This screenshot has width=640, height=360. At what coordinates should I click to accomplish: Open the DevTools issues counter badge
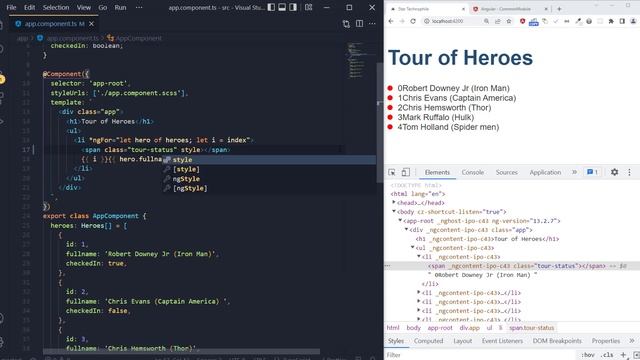pyautogui.click(x=592, y=172)
